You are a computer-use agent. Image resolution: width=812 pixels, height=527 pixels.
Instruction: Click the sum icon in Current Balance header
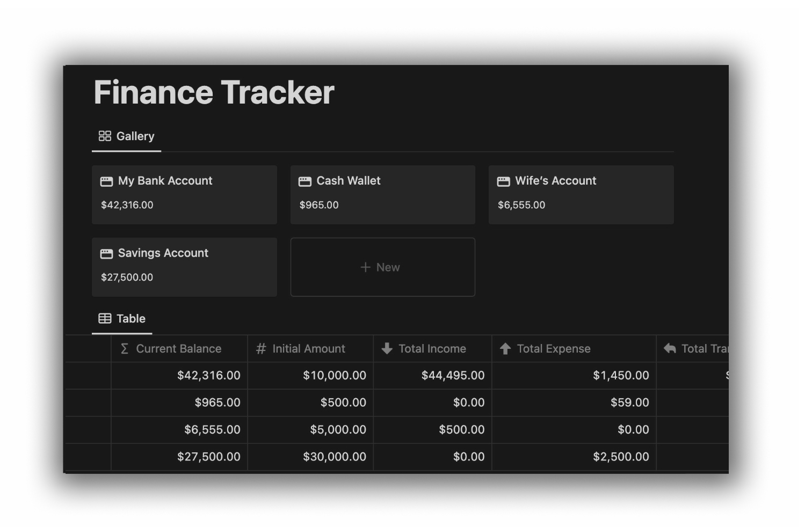(124, 348)
